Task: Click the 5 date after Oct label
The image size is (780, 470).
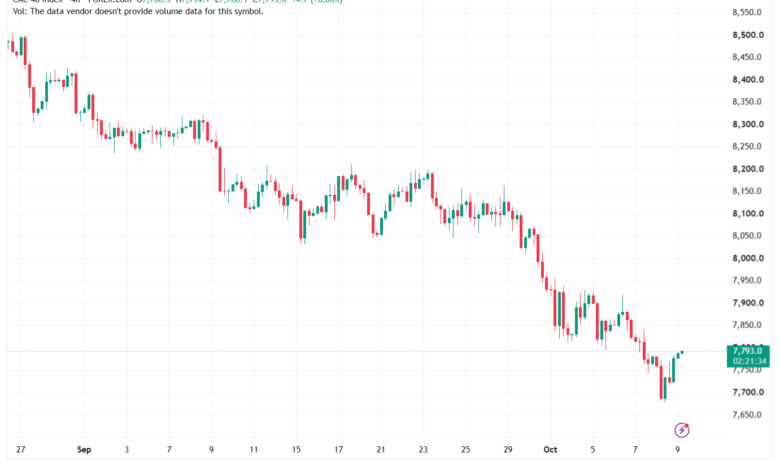Action: 592,450
